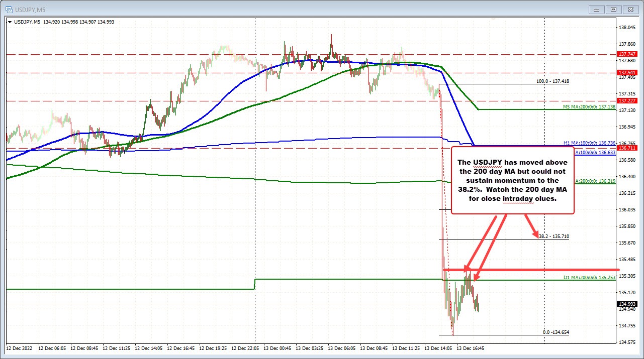Click the 13 Dec 16:45 time axis label
This screenshot has width=644, height=359.
coord(470,347)
